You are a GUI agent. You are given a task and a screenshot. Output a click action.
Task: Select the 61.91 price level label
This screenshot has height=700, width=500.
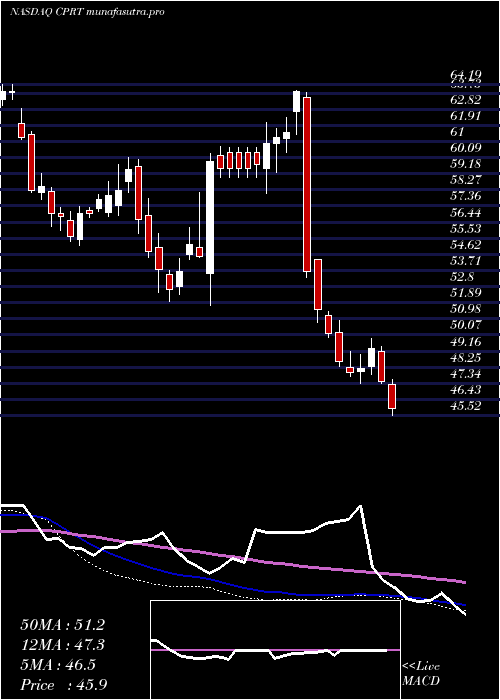tap(466, 116)
